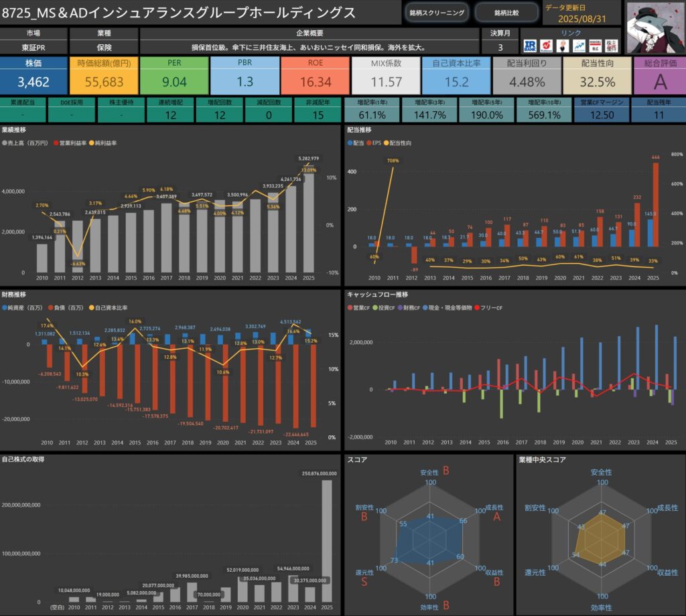Click the 市場 cell showing 東証PR
Viewport: 686px width, 616px height.
coord(33,48)
